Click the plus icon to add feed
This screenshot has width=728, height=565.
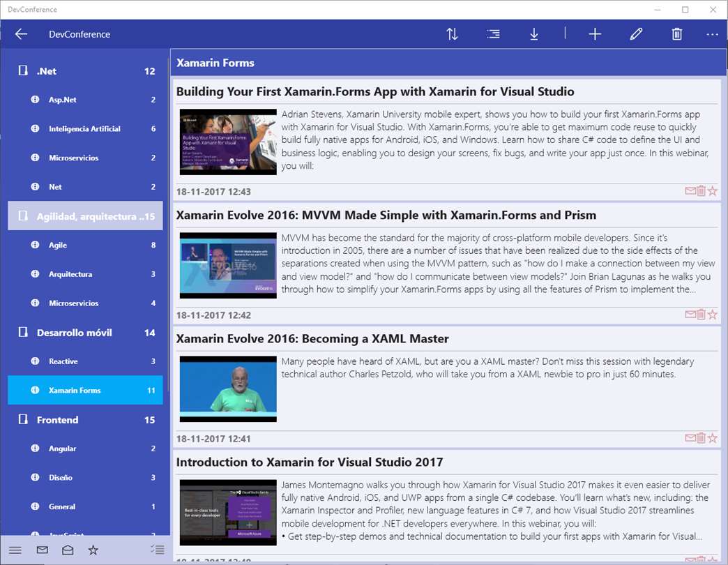point(595,34)
